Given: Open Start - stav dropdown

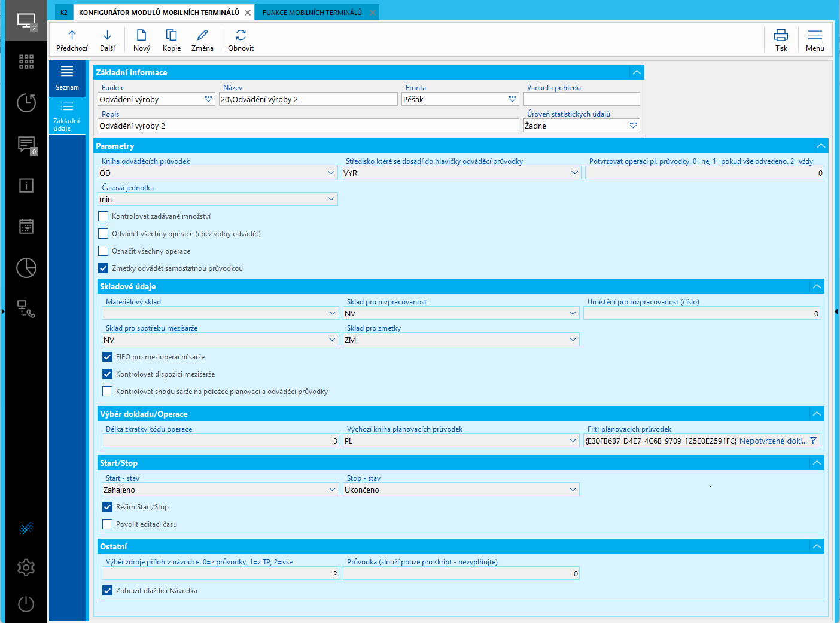Looking at the screenshot, I should tap(333, 490).
